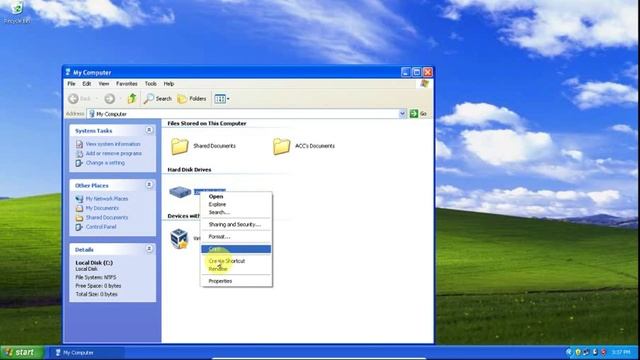Image resolution: width=640 pixels, height=360 pixels.
Task: Collapse the System Tasks panel
Action: (x=149, y=130)
